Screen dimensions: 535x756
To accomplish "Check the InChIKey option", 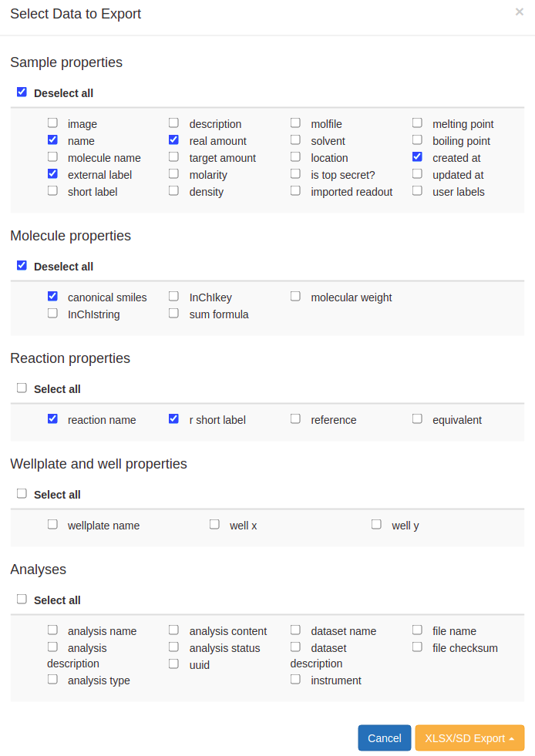I will tap(173, 295).
